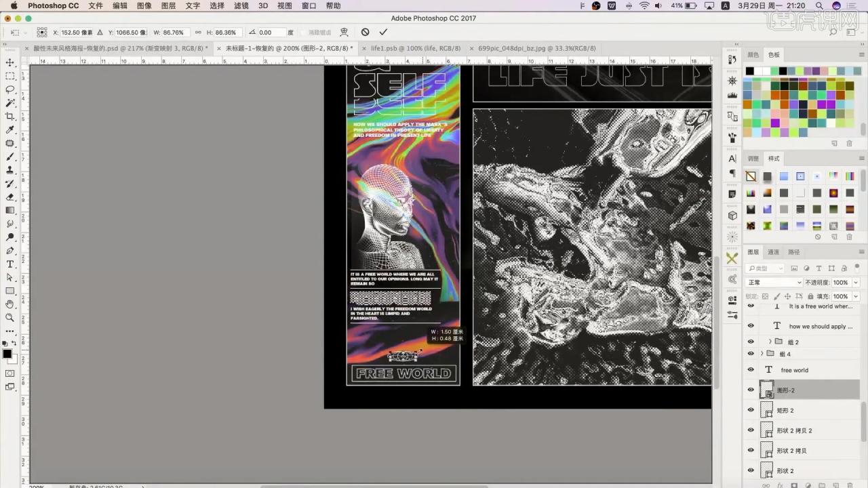Toggle visibility of 组 2 group
Image resolution: width=868 pixels, height=488 pixels.
click(x=751, y=342)
